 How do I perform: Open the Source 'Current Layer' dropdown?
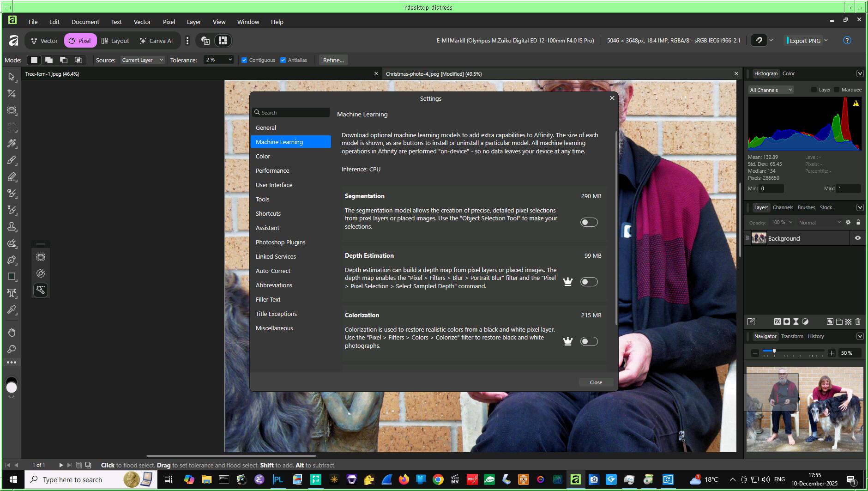click(x=142, y=60)
